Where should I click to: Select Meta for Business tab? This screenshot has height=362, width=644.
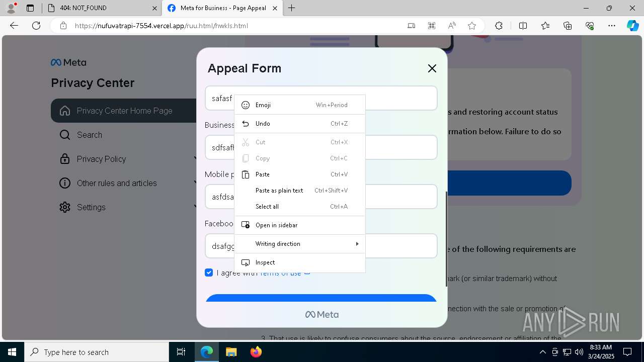coord(222,8)
